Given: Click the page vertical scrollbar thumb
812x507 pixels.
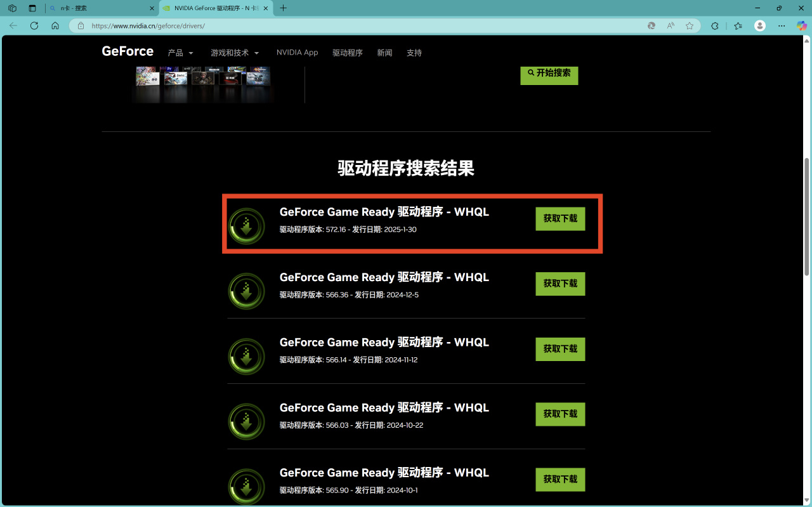Looking at the screenshot, I should pyautogui.click(x=807, y=216).
